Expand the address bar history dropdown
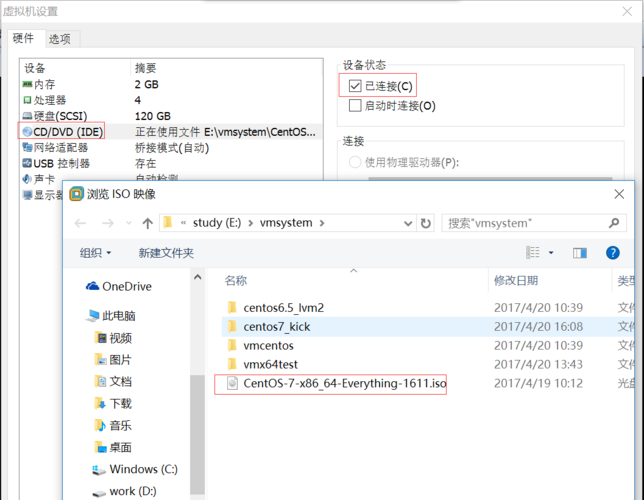This screenshot has height=500, width=644. (408, 223)
